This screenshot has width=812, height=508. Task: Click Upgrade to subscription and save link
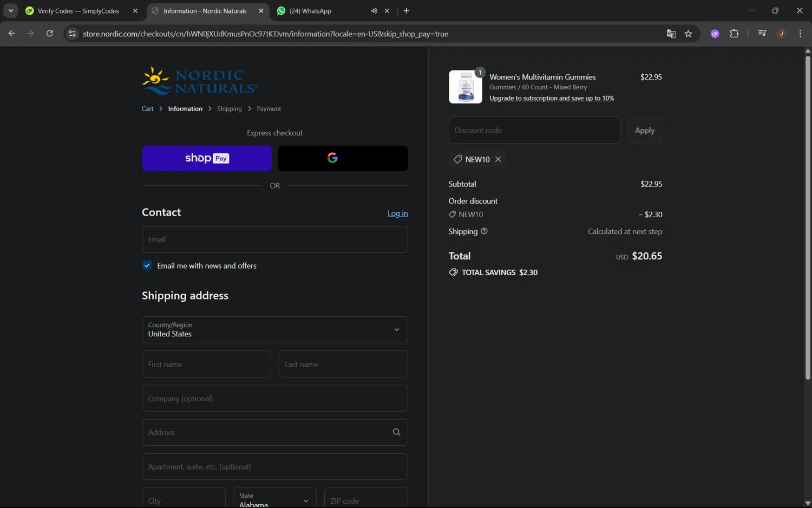[552, 98]
